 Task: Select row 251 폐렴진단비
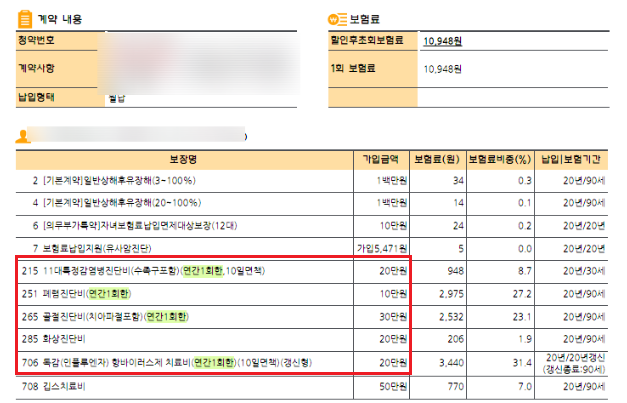(x=312, y=294)
